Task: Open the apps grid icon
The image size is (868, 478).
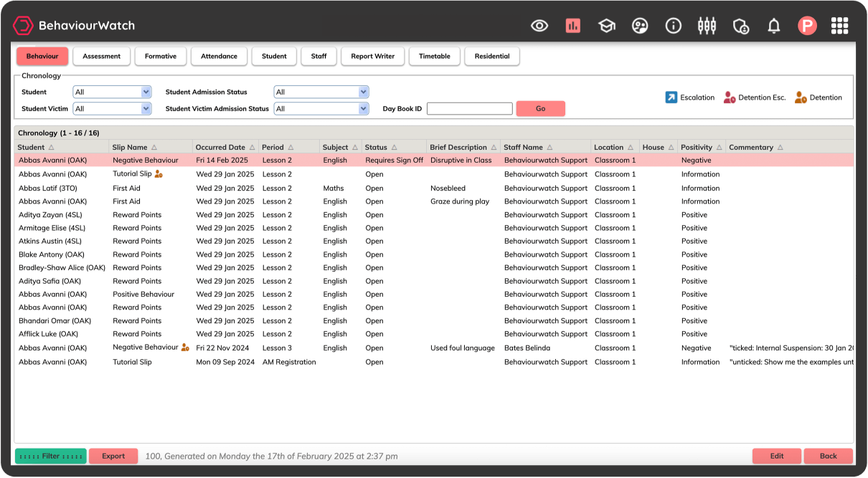Action: [x=839, y=26]
